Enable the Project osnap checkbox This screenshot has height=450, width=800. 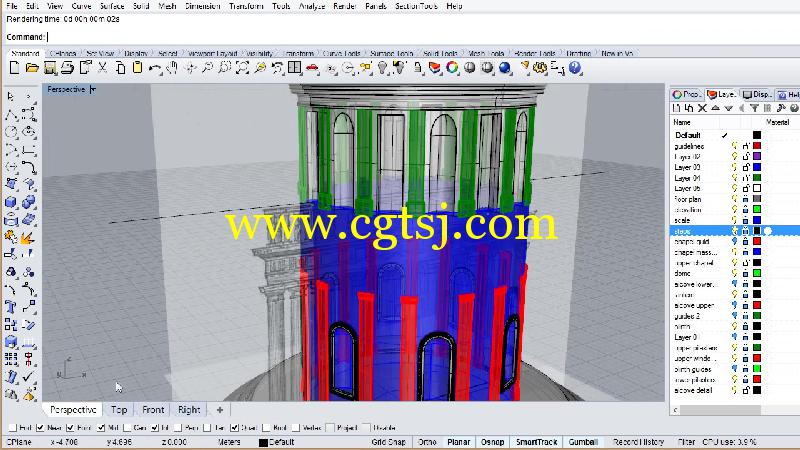330,428
